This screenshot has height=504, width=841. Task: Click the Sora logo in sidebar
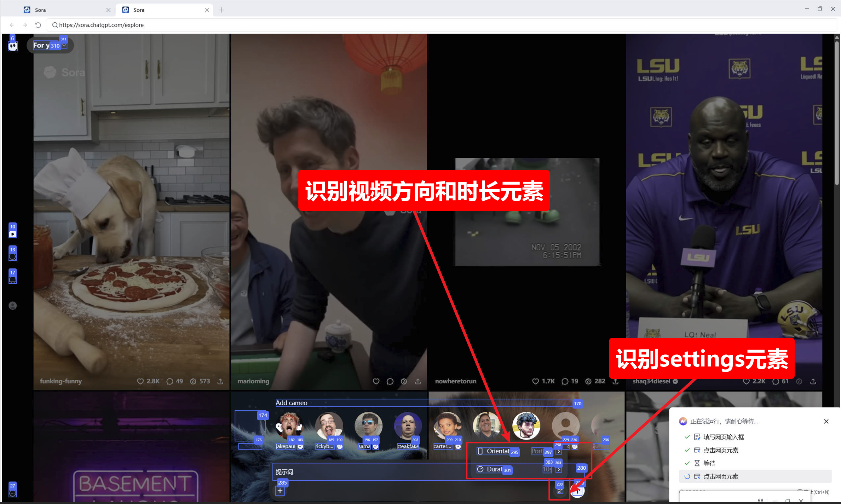pos(13,46)
